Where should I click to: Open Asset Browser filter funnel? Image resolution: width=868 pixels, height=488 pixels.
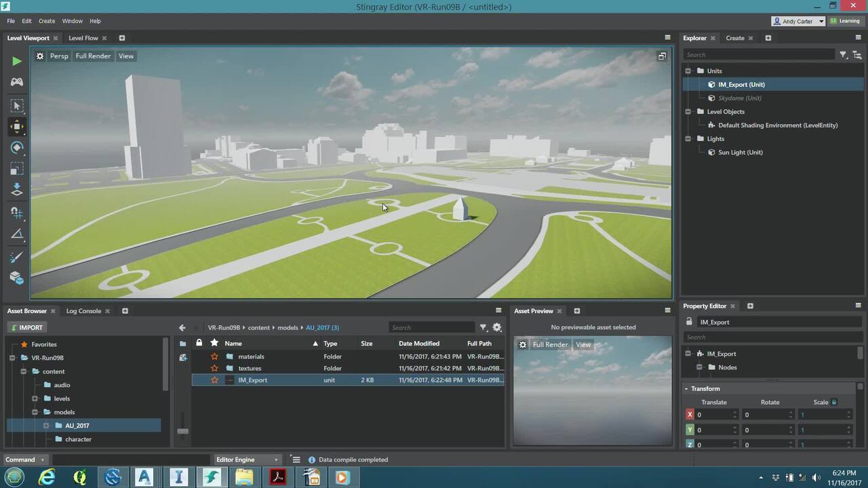pos(484,327)
